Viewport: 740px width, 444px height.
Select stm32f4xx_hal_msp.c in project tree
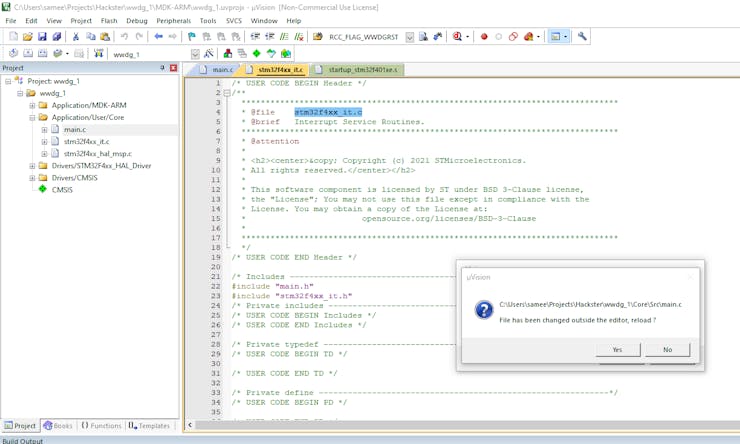point(97,154)
